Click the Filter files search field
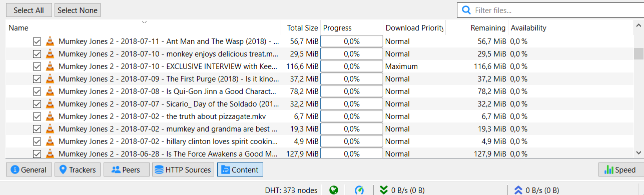The width and height of the screenshot is (644, 195). tap(550, 10)
